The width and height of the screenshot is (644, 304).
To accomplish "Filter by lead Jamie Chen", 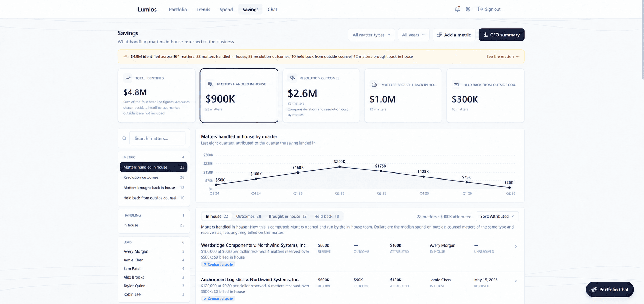I will pyautogui.click(x=154, y=260).
